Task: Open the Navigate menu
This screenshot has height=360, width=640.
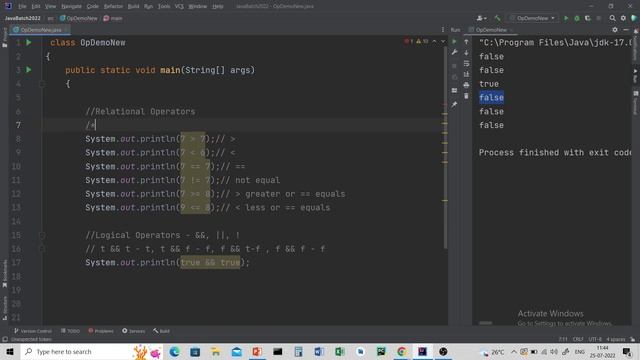Action: point(71,6)
